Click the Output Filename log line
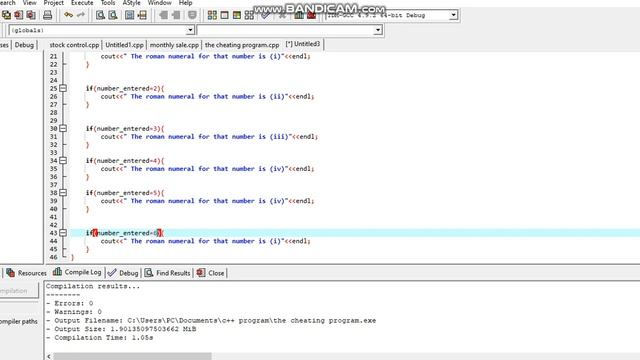This screenshot has height=360, width=640. pyautogui.click(x=211, y=320)
